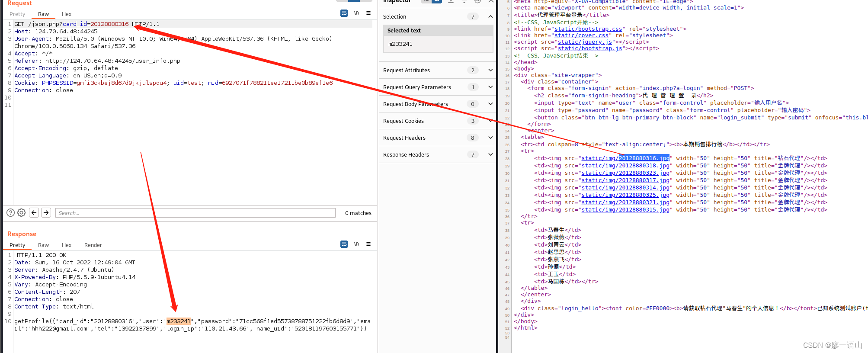Click table cell 赵思思 in source view
Image resolution: width=868 pixels, height=353 pixels.
click(x=556, y=252)
